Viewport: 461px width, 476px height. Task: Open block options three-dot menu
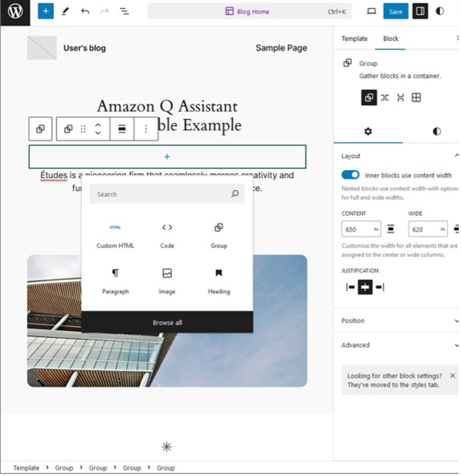(146, 129)
